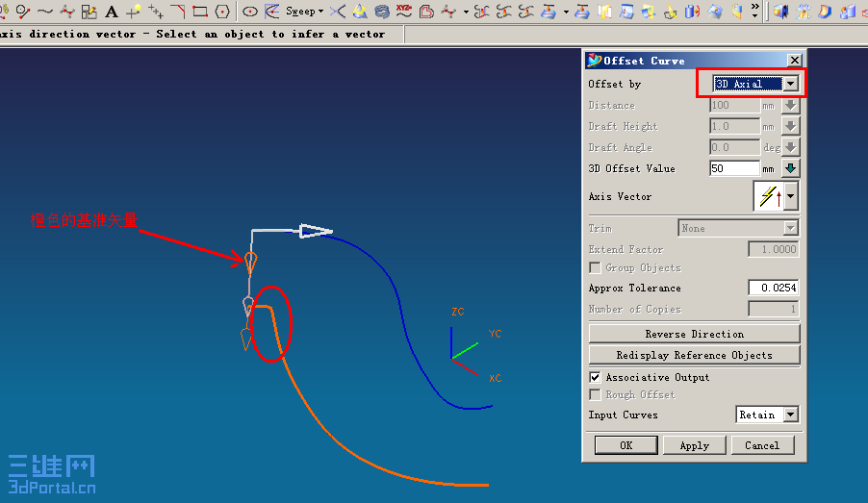Click the Axis Vector inferred vector icon
The image size is (868, 503).
coord(770,196)
